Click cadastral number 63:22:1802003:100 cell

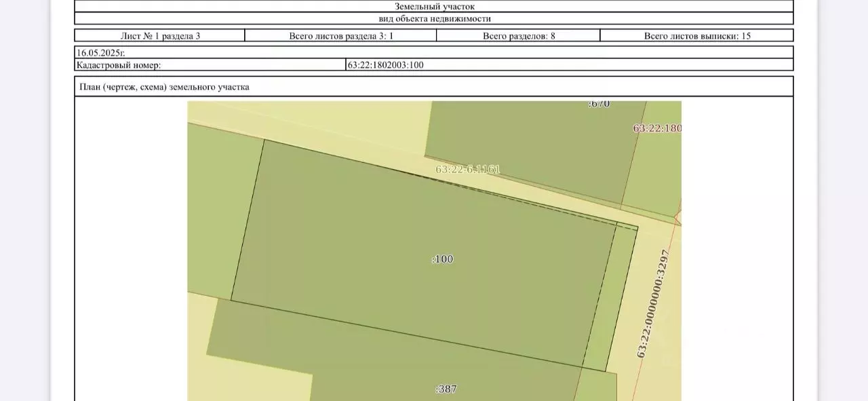570,65
